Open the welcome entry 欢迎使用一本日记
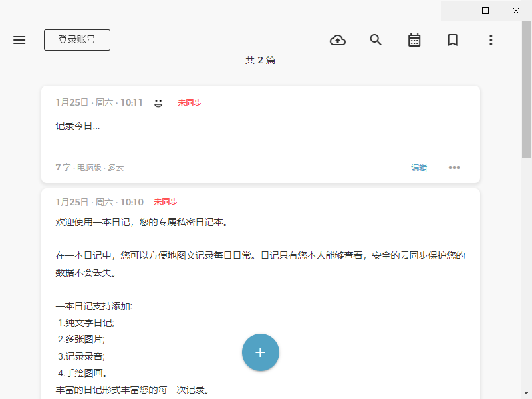Viewport: 532px width, 399px height. pyautogui.click(x=142, y=222)
